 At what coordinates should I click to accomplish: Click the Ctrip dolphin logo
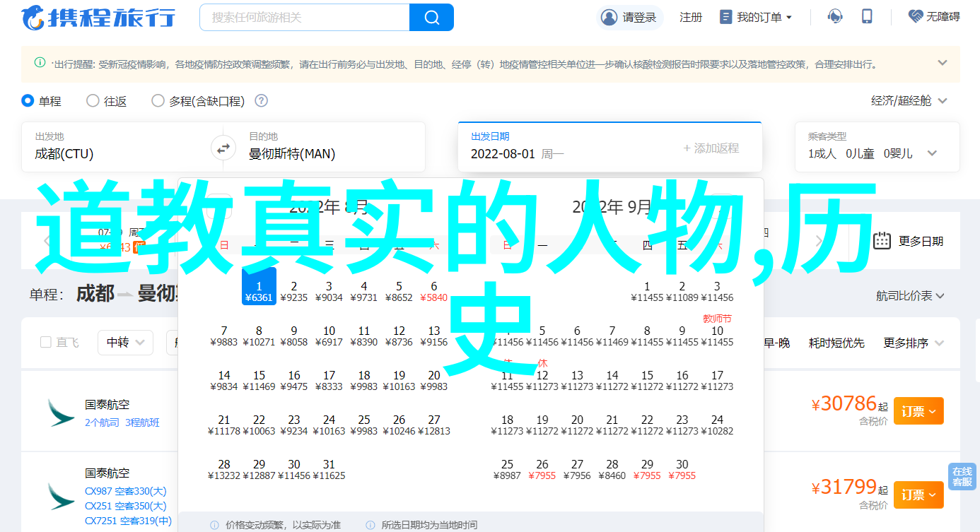coord(33,17)
